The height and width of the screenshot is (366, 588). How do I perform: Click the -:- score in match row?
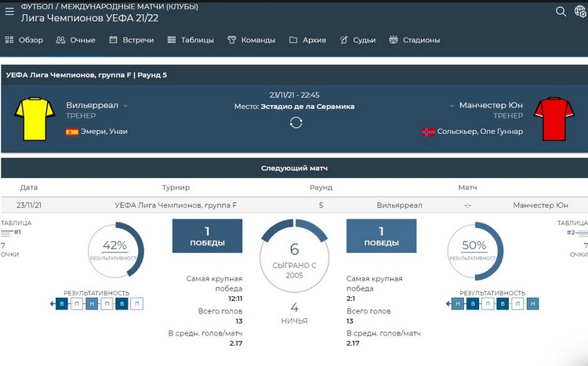tap(467, 205)
